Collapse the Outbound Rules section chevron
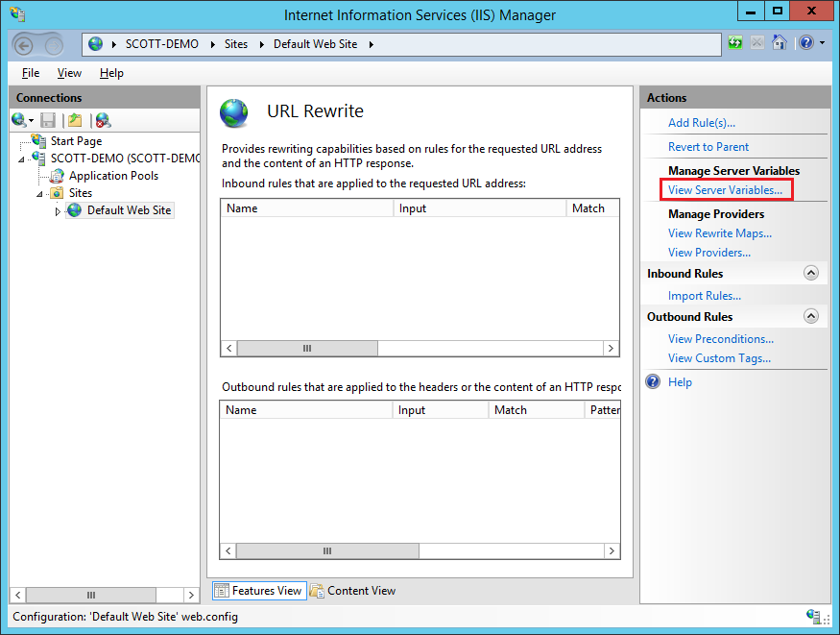This screenshot has height=635, width=840. tap(812, 316)
